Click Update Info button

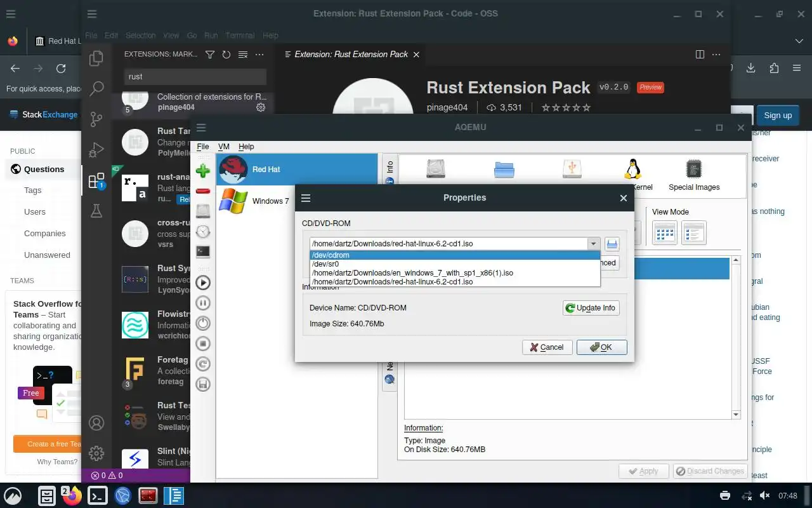tap(591, 308)
